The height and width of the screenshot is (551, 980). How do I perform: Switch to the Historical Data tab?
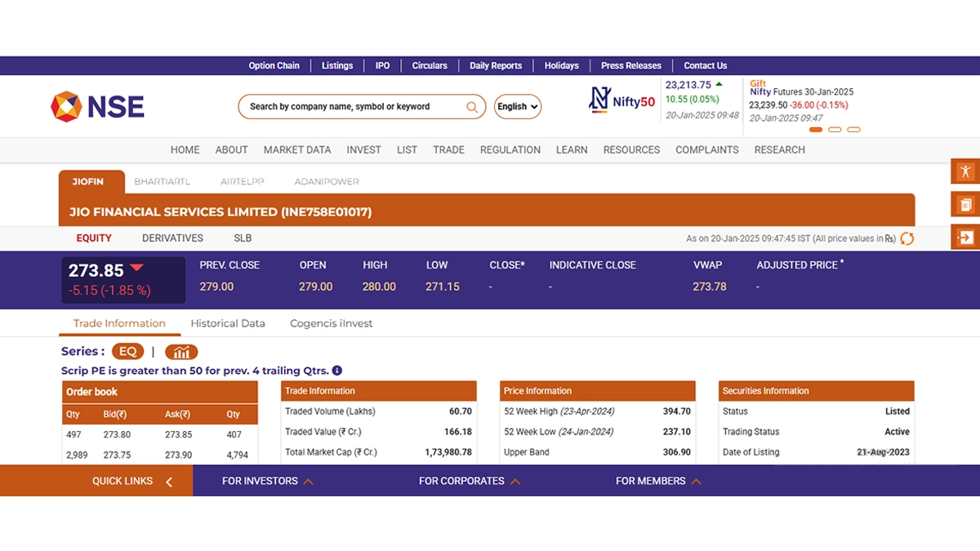(x=228, y=323)
